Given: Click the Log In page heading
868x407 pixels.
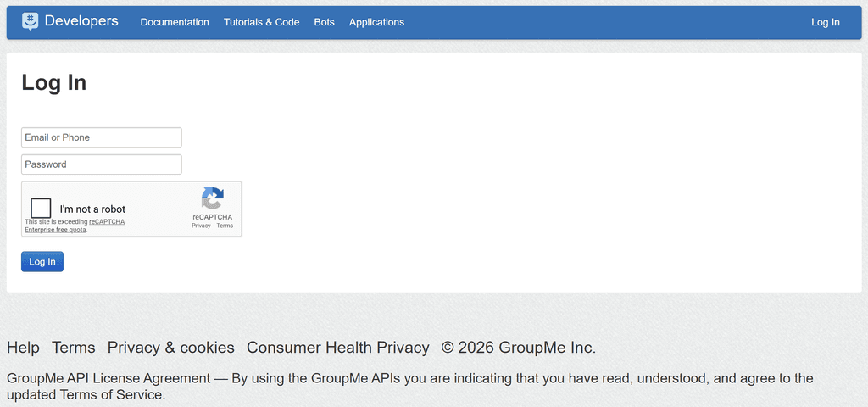Looking at the screenshot, I should pos(53,82).
